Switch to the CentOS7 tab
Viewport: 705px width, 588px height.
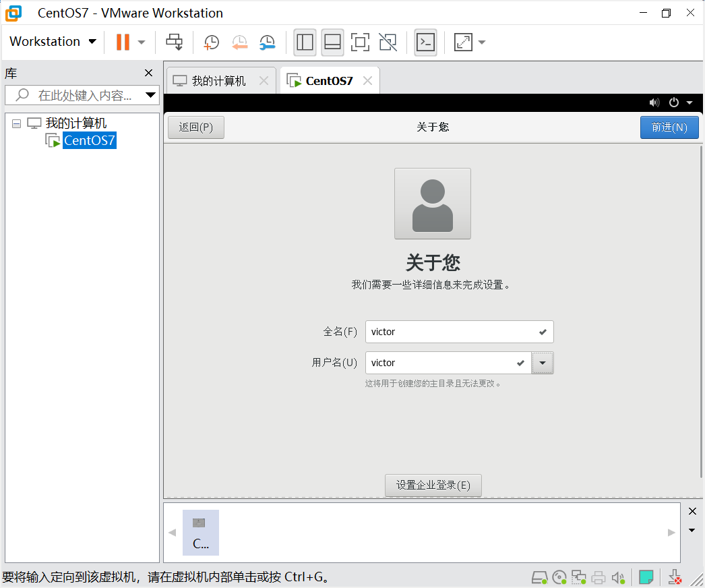coord(329,81)
